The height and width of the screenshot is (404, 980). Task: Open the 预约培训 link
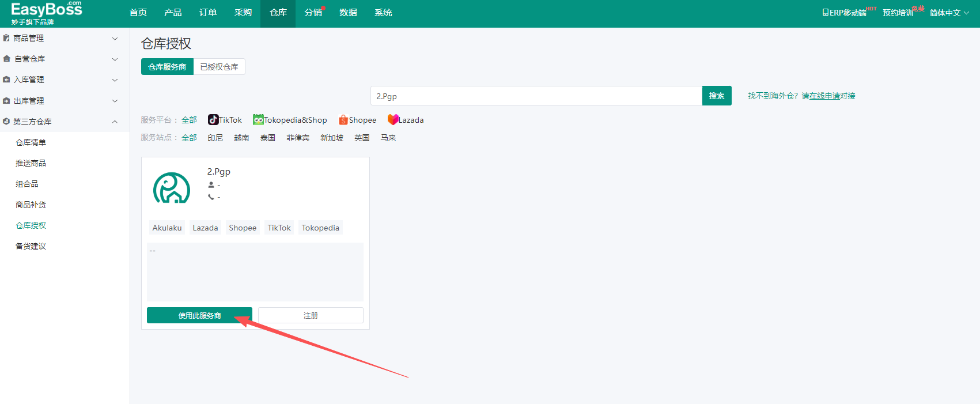tap(898, 13)
